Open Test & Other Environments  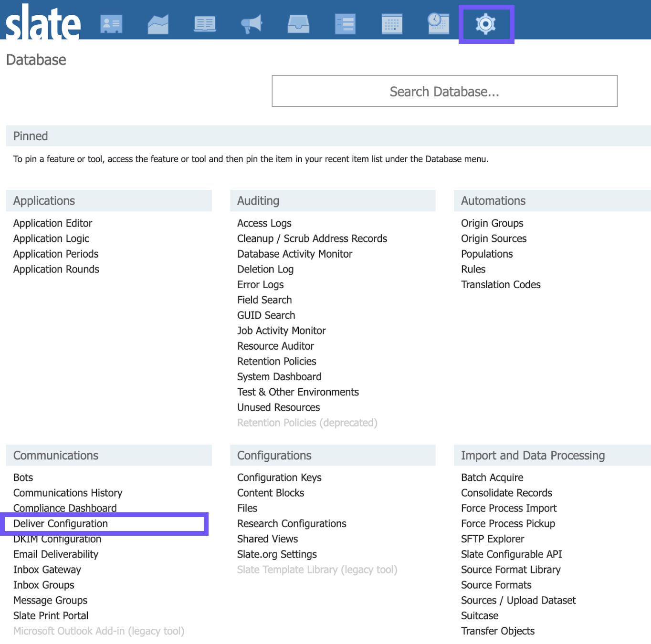point(298,392)
